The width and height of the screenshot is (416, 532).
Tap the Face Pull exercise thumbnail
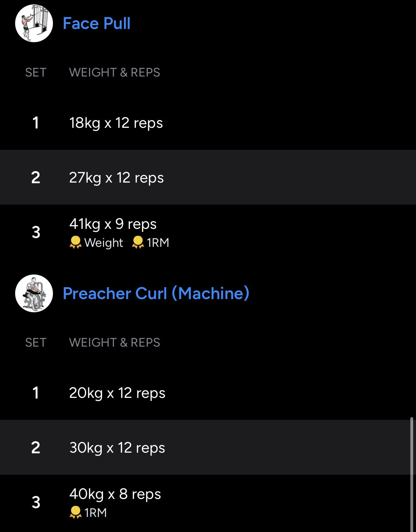pos(34,23)
